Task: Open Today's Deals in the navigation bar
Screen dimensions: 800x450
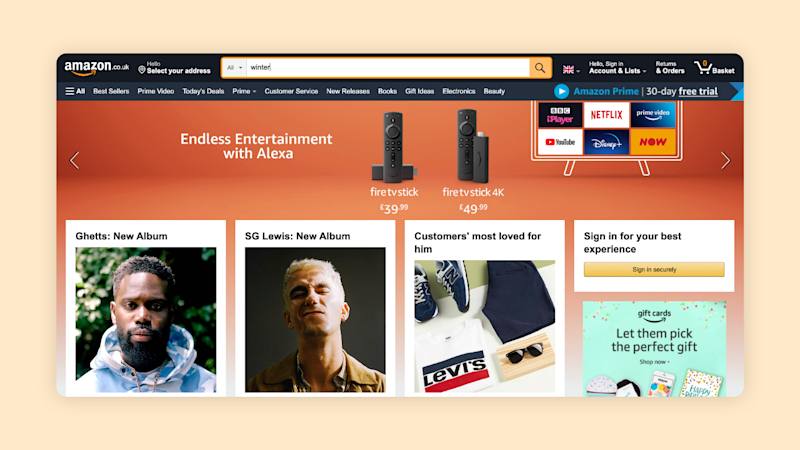Action: point(203,91)
